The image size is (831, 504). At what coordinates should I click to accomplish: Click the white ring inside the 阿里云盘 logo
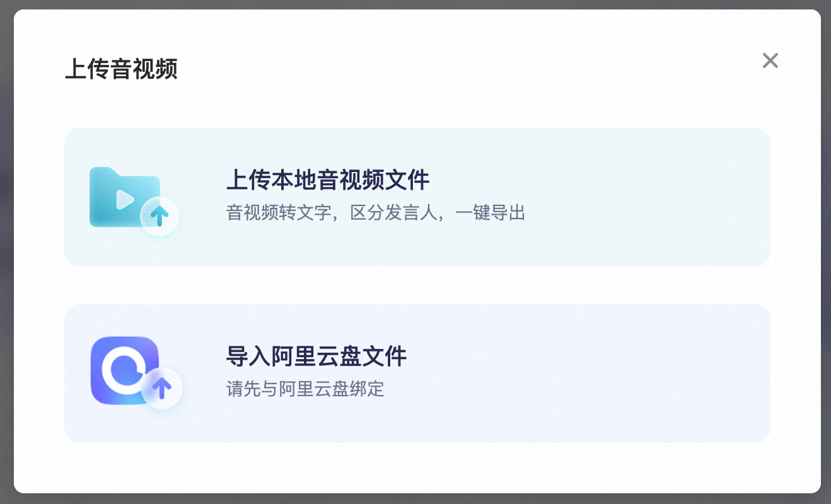tap(124, 368)
